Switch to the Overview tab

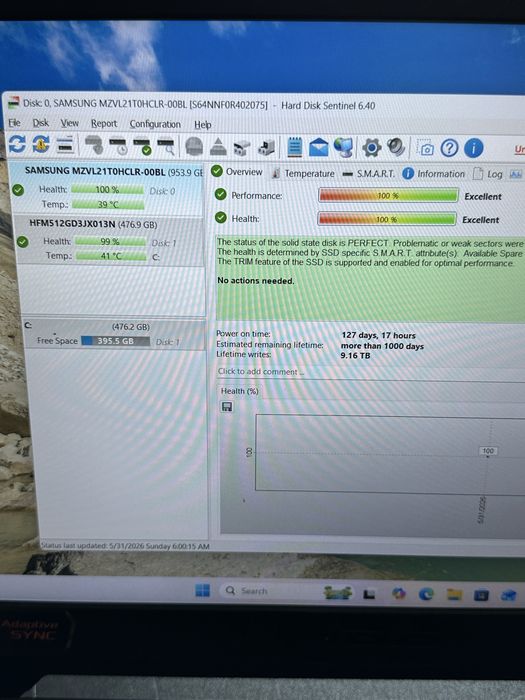click(x=237, y=172)
